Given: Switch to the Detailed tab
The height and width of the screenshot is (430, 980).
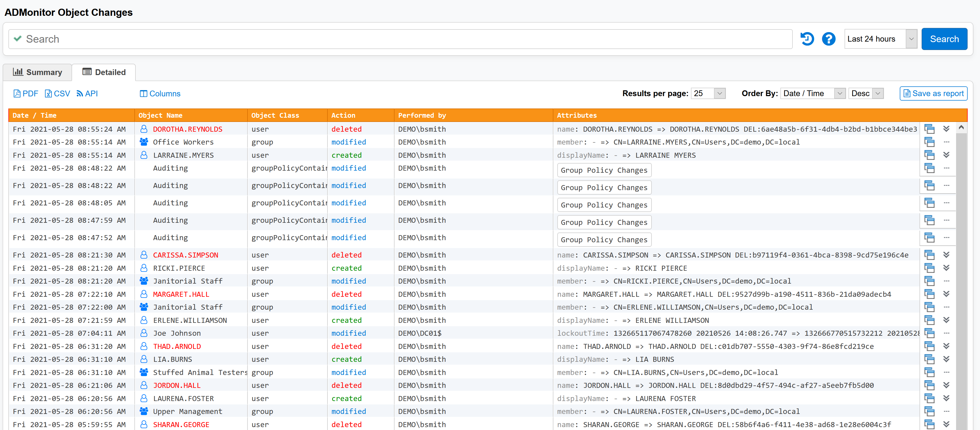Looking at the screenshot, I should click(104, 72).
